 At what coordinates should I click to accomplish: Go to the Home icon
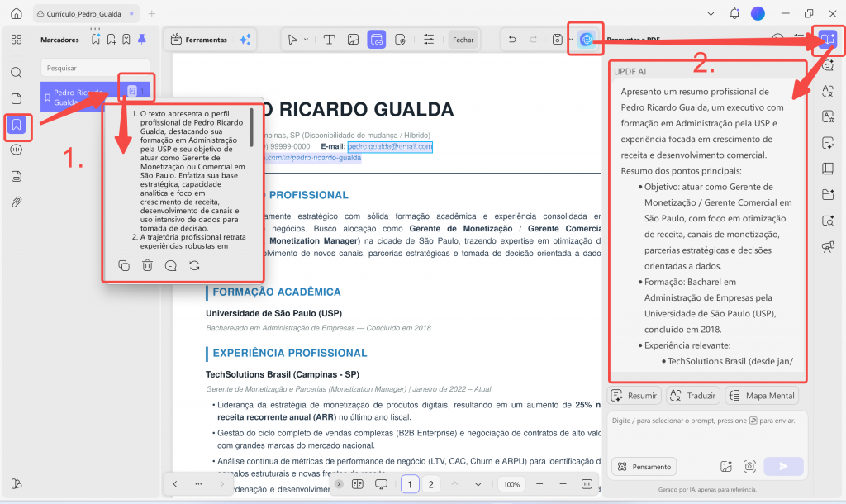[17, 13]
